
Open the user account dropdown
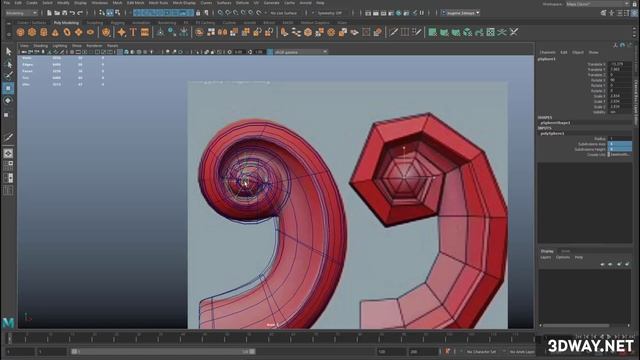[460, 13]
